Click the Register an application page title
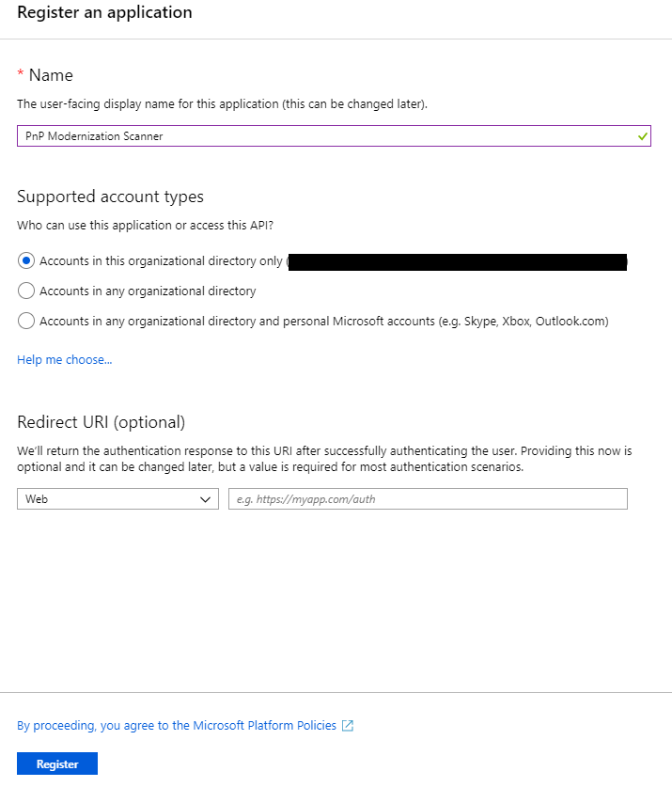The image size is (672, 787). click(104, 13)
